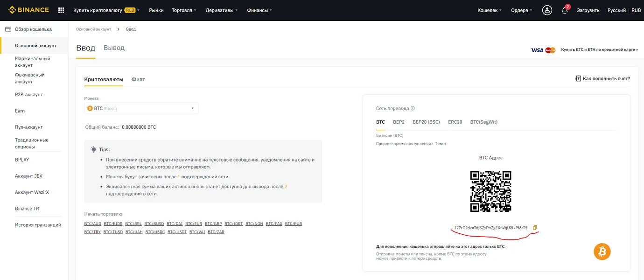Click the BTC deposit QR code
The image size is (644, 280).
point(490,191)
